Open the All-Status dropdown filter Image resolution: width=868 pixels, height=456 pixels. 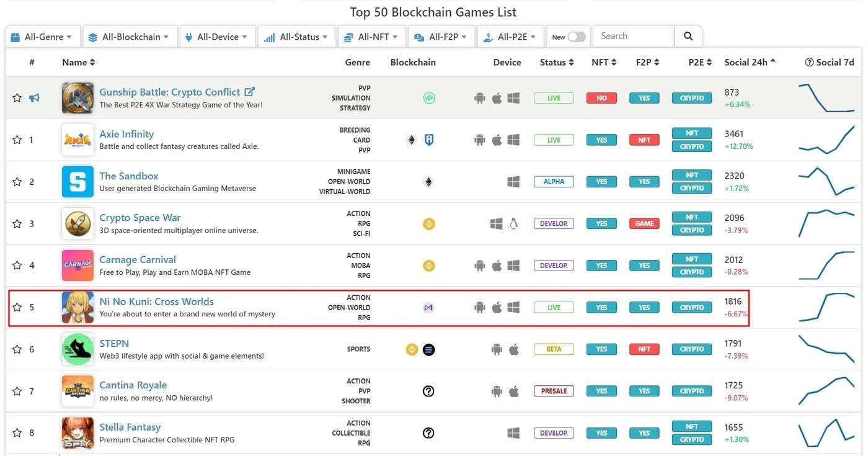[296, 37]
